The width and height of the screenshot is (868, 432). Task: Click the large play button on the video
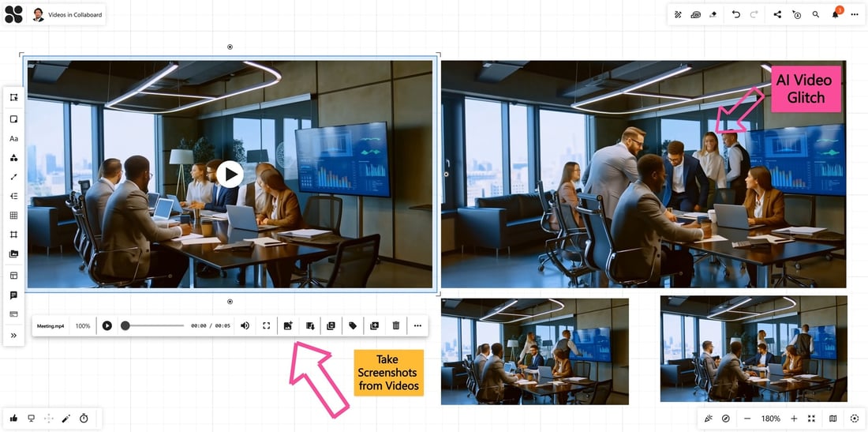(x=230, y=175)
